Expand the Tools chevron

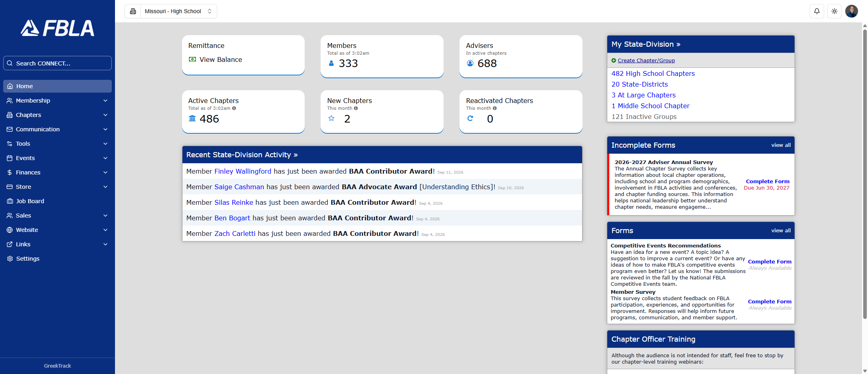coord(105,144)
